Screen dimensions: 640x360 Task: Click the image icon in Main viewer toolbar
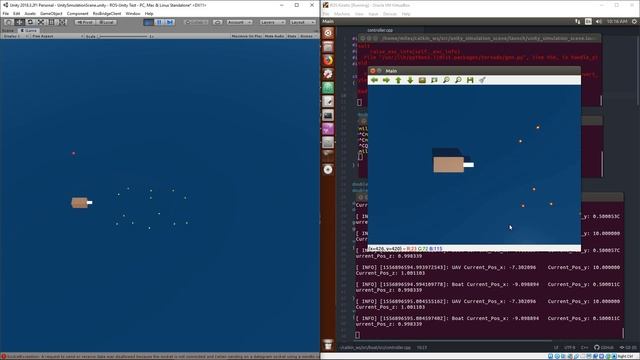[x=422, y=80]
